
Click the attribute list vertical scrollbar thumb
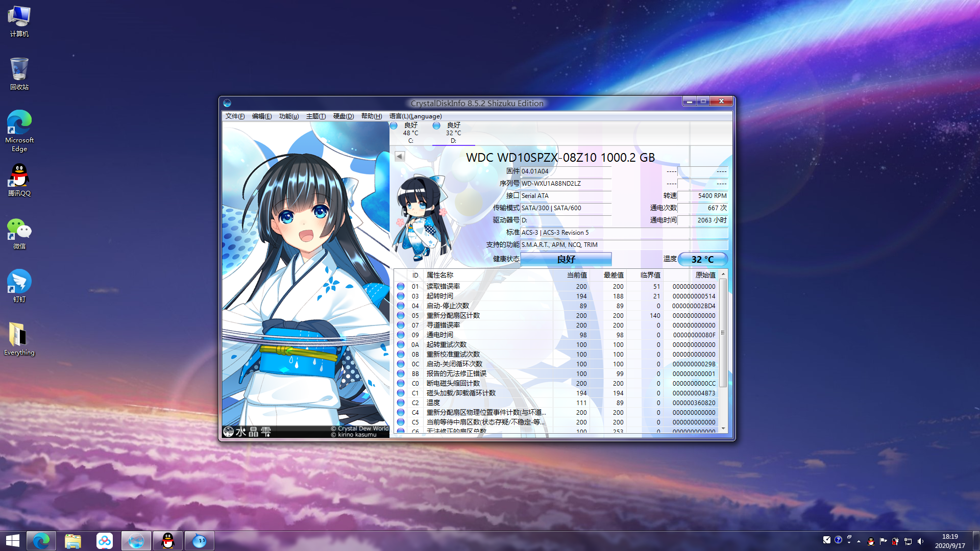tap(723, 333)
